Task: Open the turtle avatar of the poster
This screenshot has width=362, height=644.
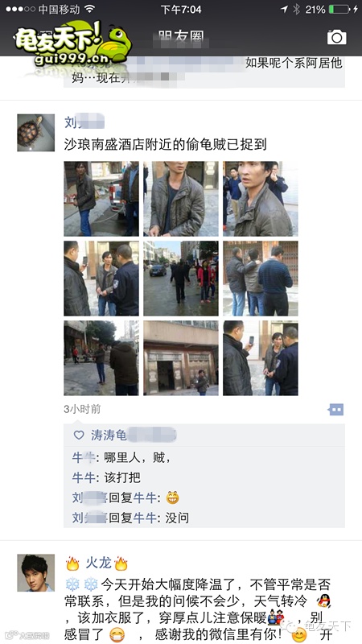Action: (35, 133)
